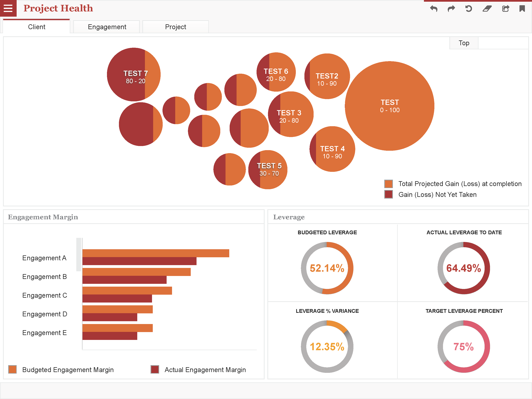Click the bookmark icon
Viewport: 532px width, 399px height.
pyautogui.click(x=522, y=9)
